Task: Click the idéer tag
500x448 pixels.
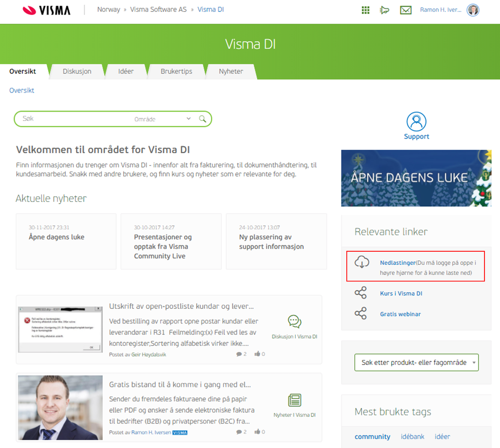Action: [x=442, y=436]
